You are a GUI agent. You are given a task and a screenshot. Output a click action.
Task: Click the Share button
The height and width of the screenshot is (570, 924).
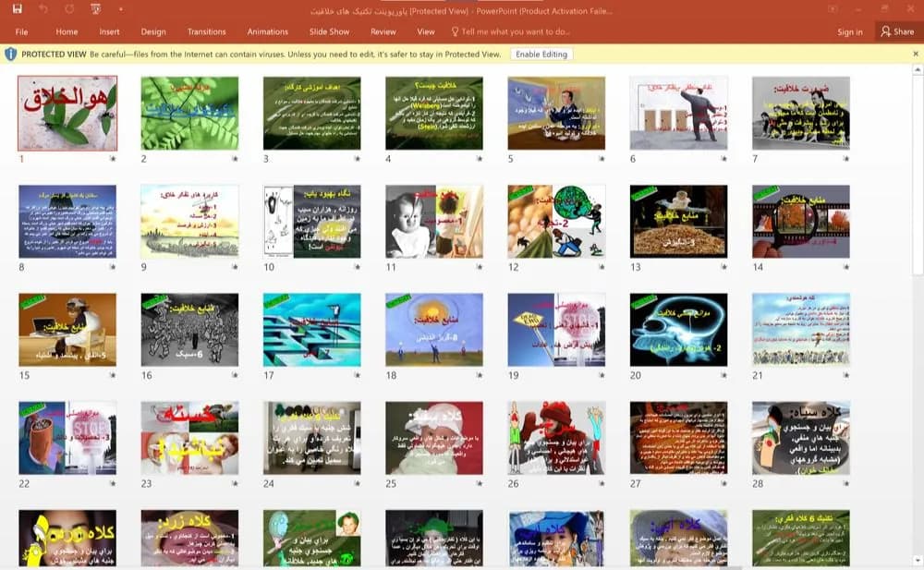click(x=897, y=31)
